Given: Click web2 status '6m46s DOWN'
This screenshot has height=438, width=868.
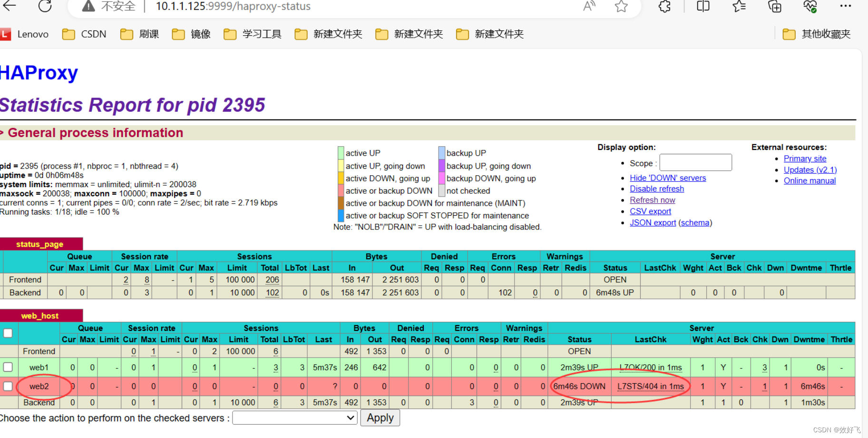Looking at the screenshot, I should [x=579, y=387].
